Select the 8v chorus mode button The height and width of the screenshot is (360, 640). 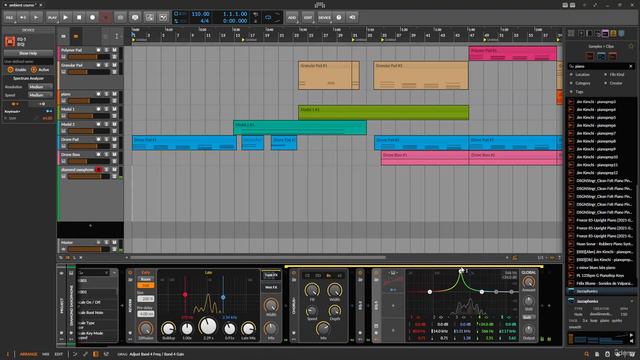[329, 276]
